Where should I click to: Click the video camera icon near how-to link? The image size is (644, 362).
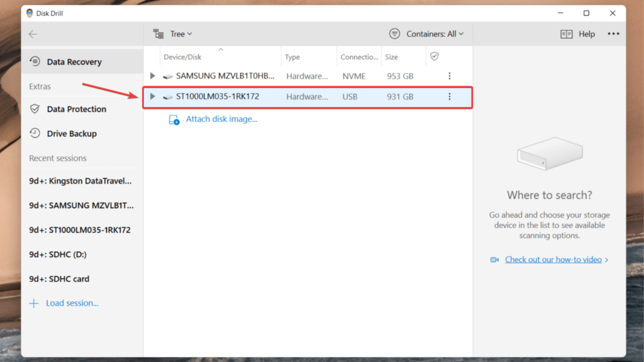coord(496,259)
